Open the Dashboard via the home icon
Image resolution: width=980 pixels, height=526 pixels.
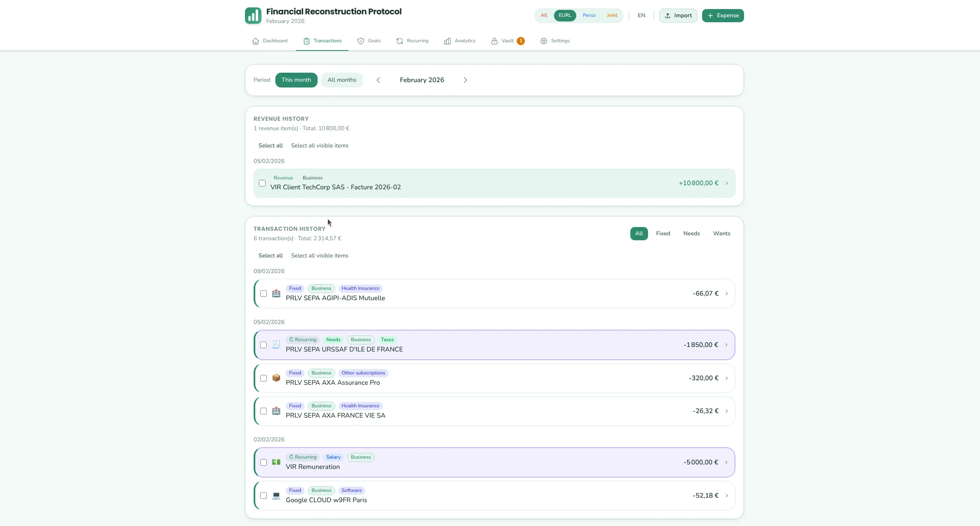pos(256,41)
